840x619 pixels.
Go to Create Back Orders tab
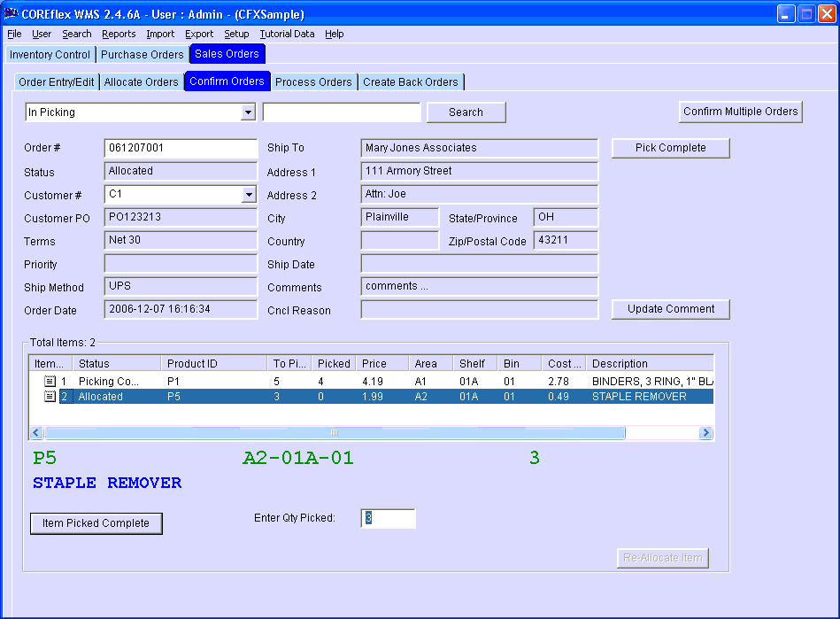411,82
